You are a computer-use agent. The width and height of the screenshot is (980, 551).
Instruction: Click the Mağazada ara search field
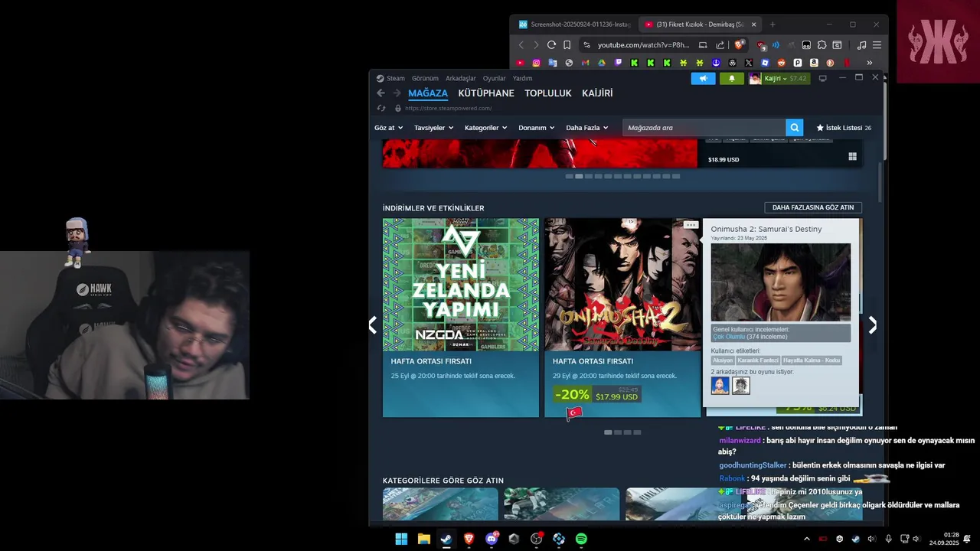point(704,128)
